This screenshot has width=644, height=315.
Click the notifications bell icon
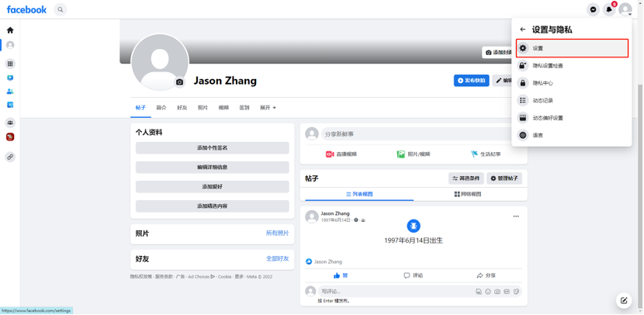609,9
